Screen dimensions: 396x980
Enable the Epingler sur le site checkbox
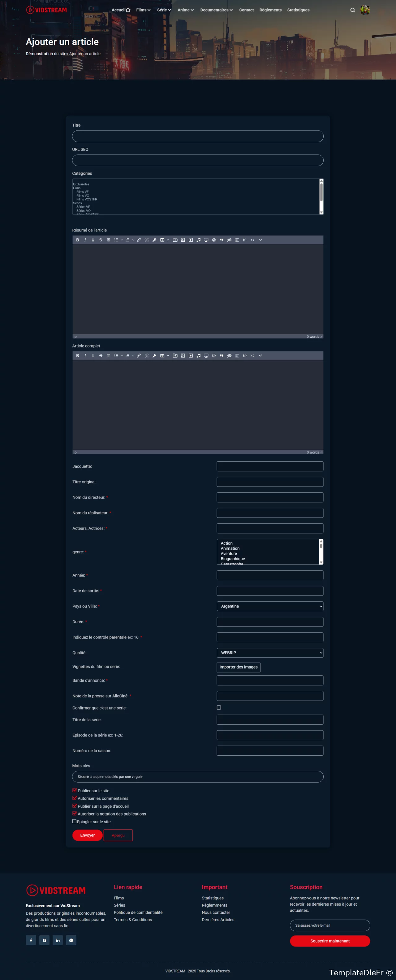(x=75, y=821)
